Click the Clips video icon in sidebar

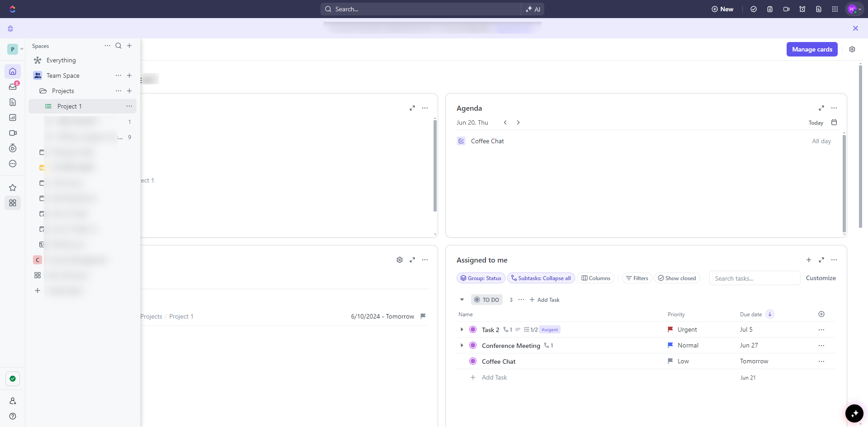click(x=13, y=133)
